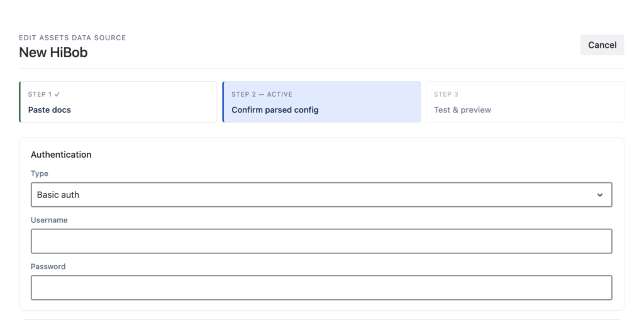Click the chevron arrow in Type selector
The height and width of the screenshot is (320, 644).
point(600,195)
